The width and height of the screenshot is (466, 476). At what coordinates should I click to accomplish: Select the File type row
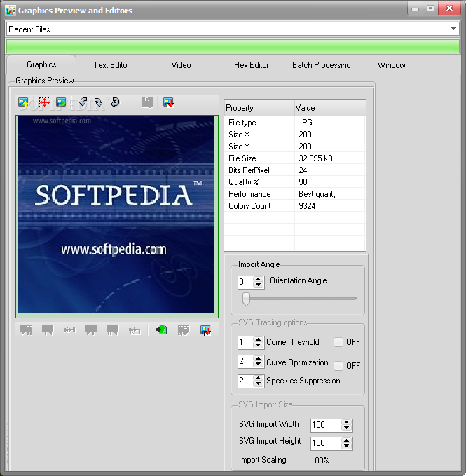coord(295,123)
